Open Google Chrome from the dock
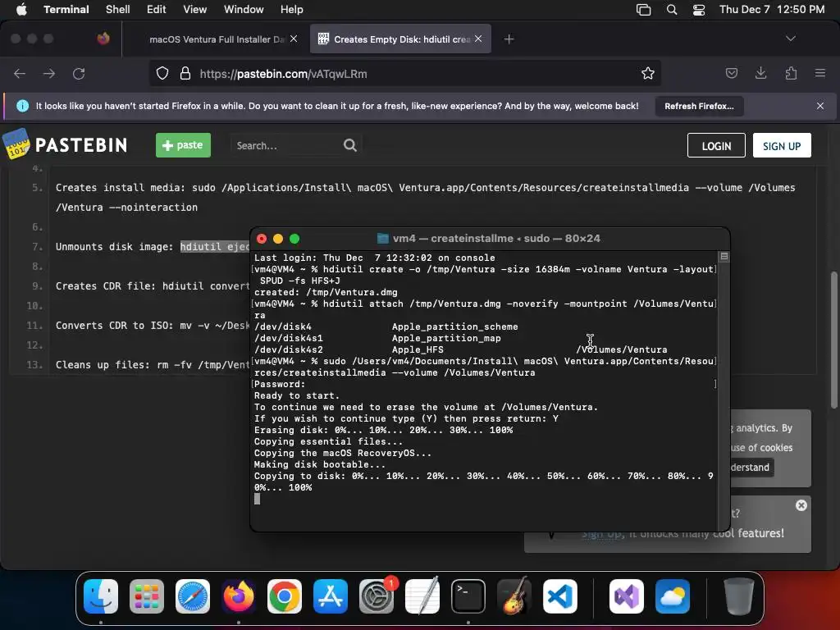Viewport: 840px width, 630px height. 285,596
